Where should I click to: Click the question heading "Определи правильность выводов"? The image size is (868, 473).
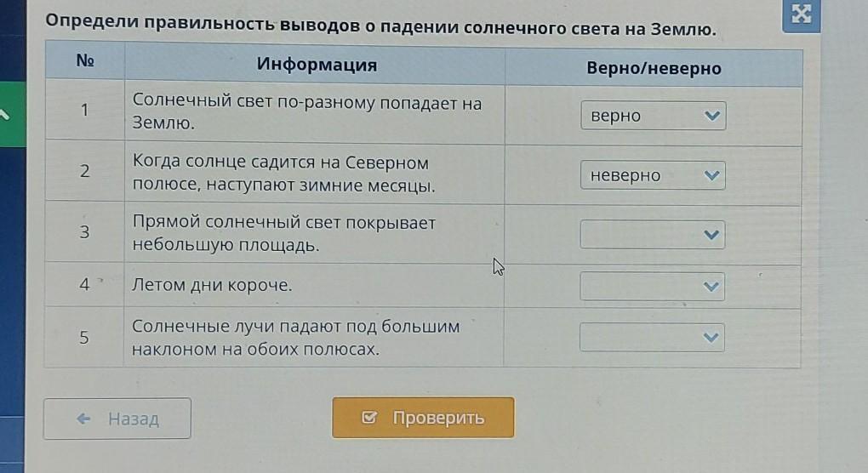381,26
